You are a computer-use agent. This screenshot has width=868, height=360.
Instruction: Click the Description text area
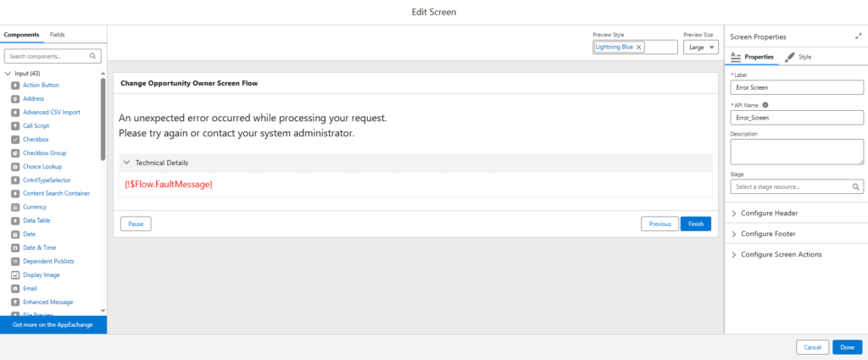pos(797,152)
